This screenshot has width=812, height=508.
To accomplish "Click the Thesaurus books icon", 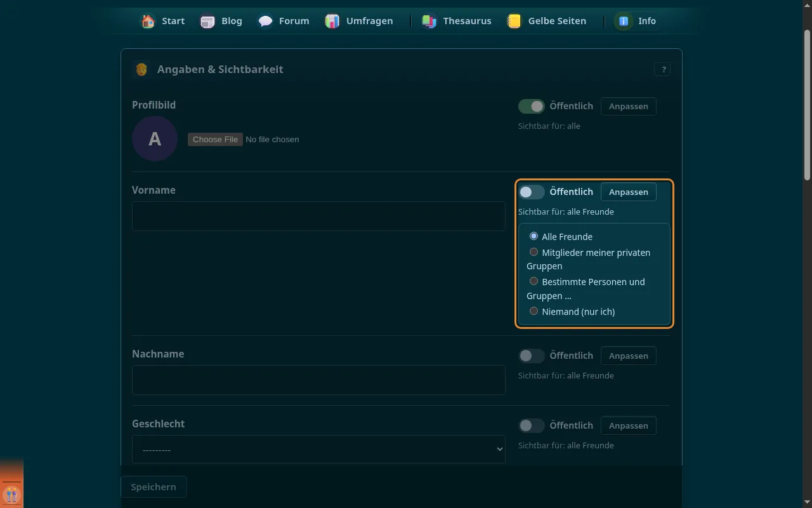I will tap(429, 21).
